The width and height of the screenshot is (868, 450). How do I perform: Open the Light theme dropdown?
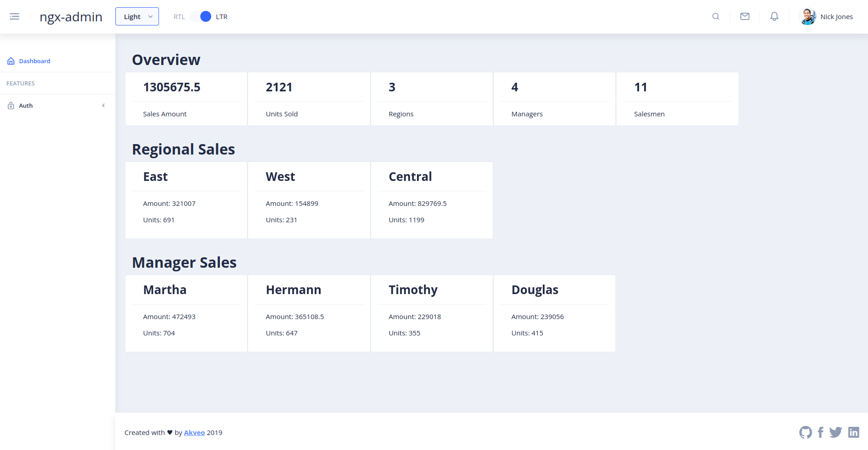[x=137, y=17]
